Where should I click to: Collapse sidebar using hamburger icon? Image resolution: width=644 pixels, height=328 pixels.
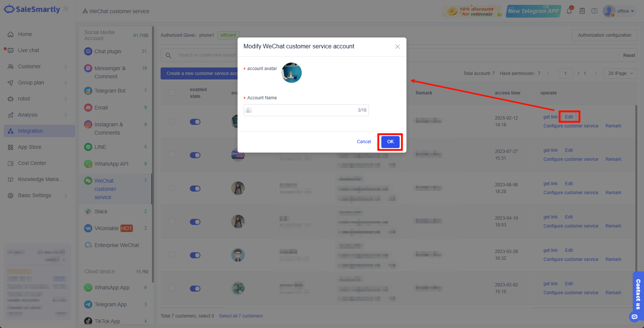pyautogui.click(x=66, y=9)
